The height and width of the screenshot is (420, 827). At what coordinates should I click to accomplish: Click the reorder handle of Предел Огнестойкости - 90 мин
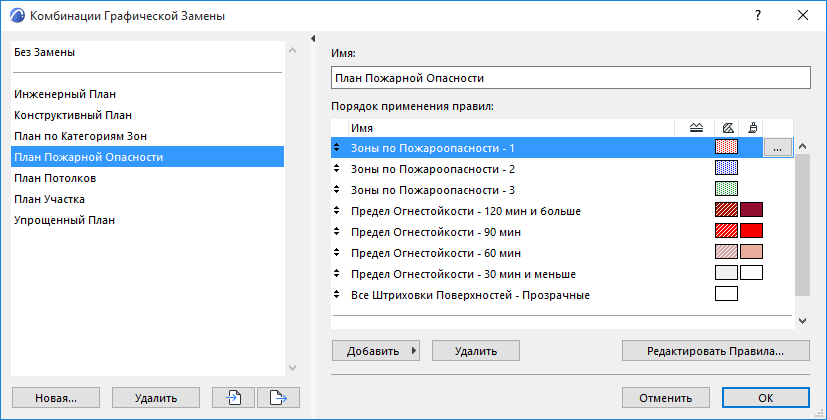pos(337,232)
